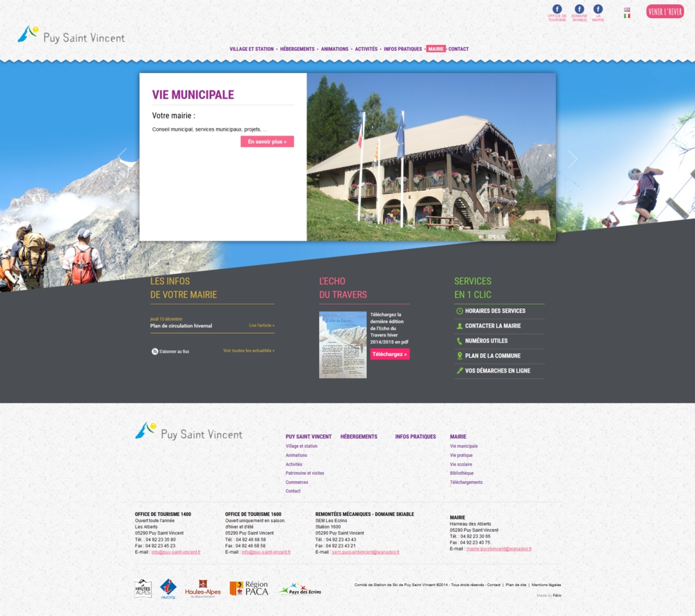
Task: Click the RSS feed subscribe icon
Action: [154, 351]
